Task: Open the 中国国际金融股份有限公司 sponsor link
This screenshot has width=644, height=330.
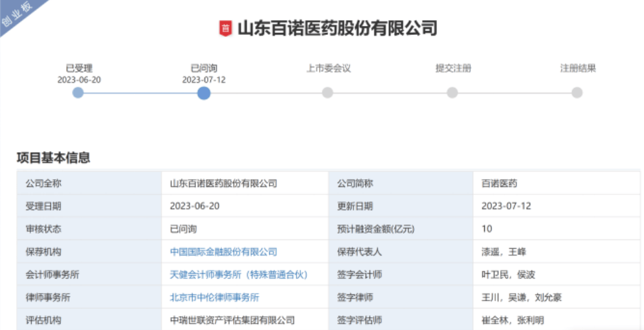Action: click(223, 252)
